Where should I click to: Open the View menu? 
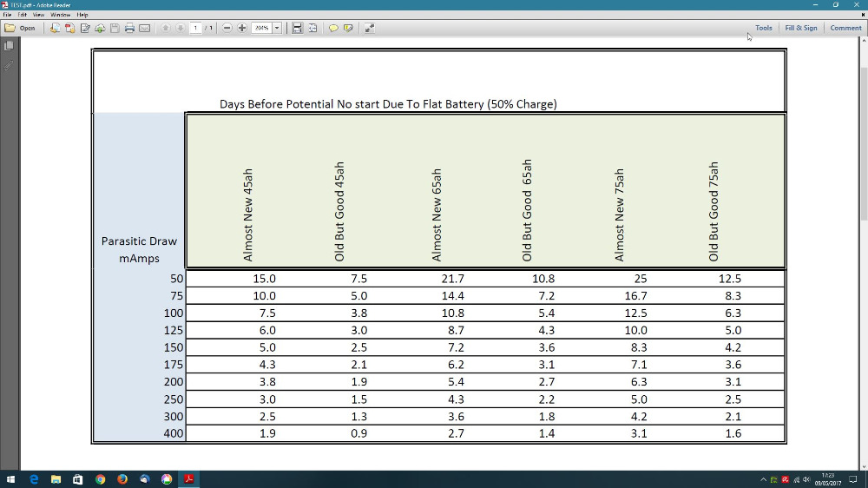click(x=39, y=15)
